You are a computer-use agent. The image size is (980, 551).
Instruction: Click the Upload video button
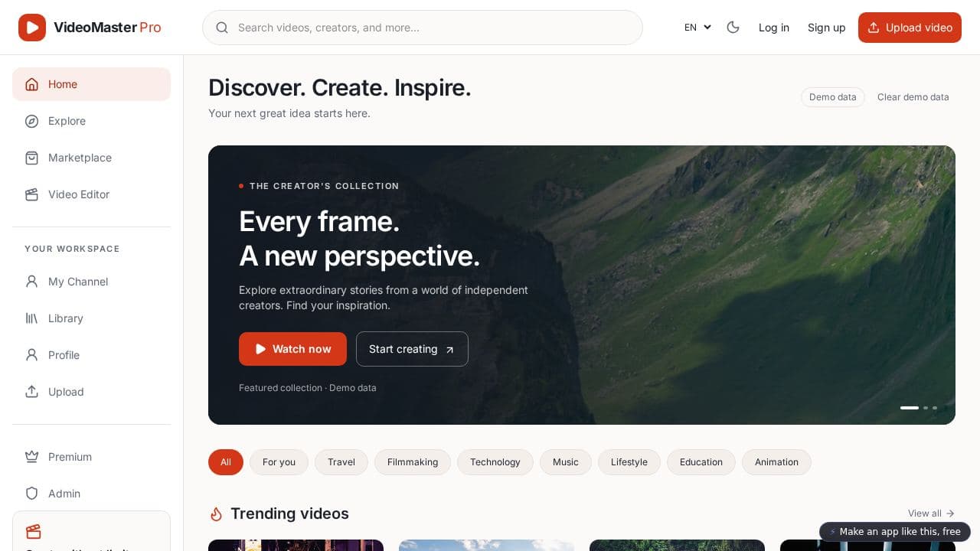[x=910, y=28]
